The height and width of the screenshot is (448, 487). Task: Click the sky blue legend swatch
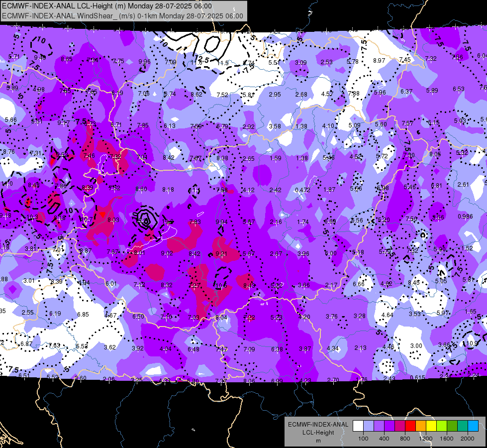coord(473,426)
